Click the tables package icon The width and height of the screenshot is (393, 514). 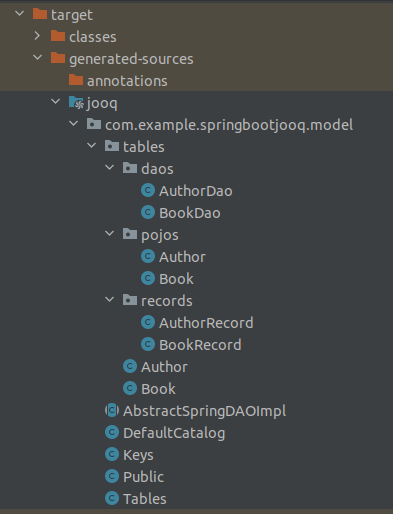click(112, 147)
